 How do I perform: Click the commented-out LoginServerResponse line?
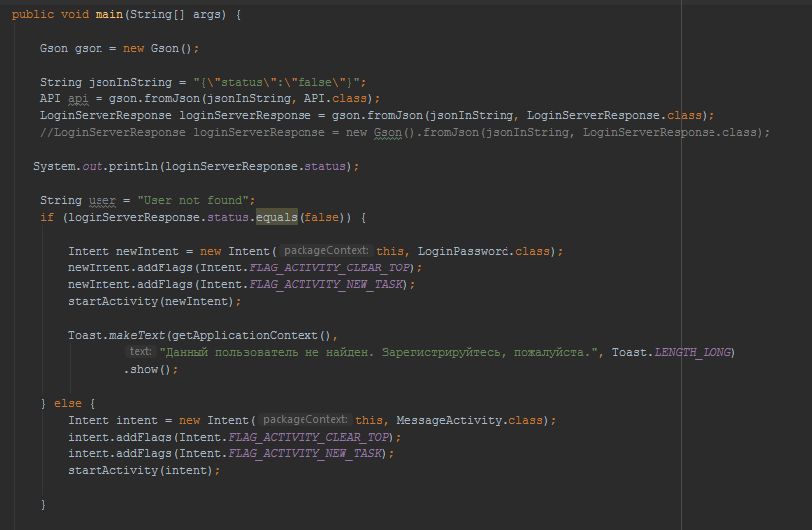pyautogui.click(x=405, y=132)
